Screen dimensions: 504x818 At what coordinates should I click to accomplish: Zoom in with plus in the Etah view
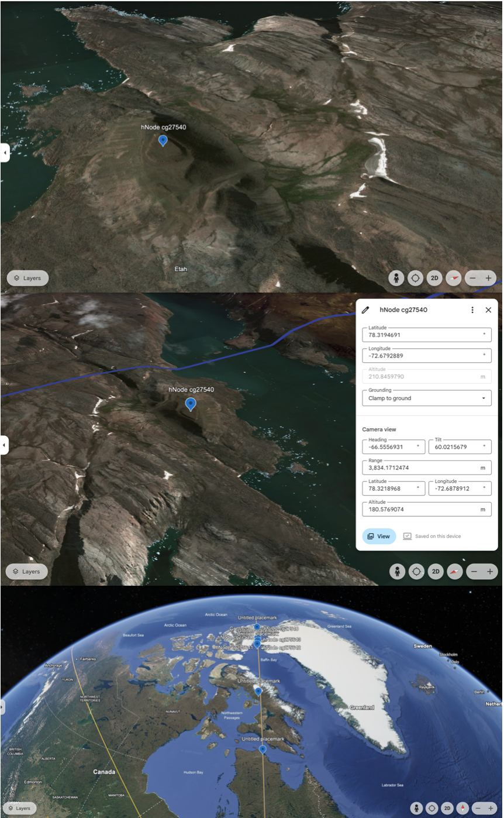pos(489,278)
